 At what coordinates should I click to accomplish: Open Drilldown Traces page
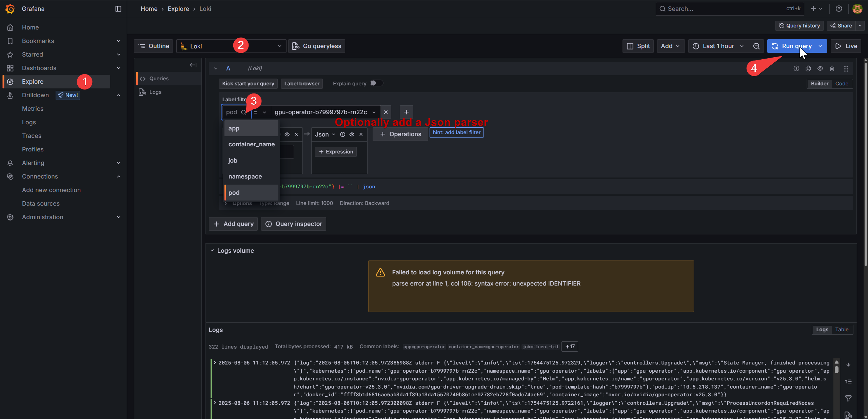(32, 136)
